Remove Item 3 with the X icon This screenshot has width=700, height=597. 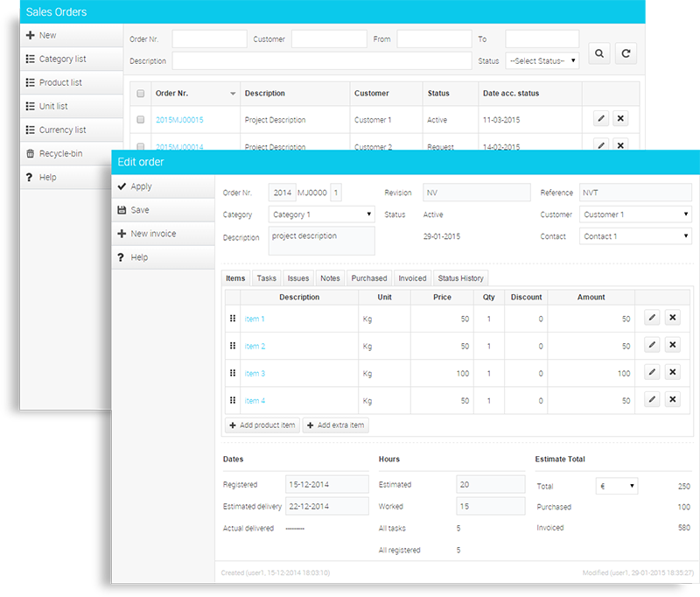click(x=672, y=373)
